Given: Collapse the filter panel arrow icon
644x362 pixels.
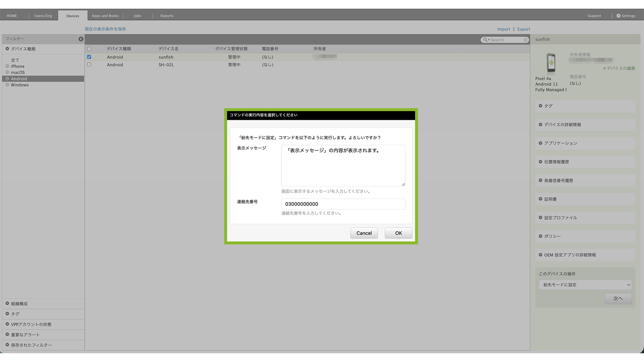Looking at the screenshot, I should (81, 39).
